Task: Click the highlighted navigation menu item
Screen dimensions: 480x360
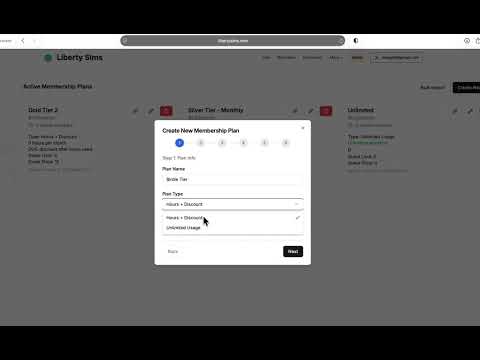Action: pyautogui.click(x=357, y=58)
